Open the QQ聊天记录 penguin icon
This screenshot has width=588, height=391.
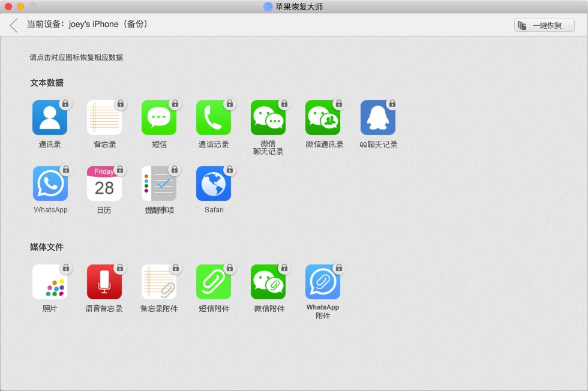tap(378, 118)
